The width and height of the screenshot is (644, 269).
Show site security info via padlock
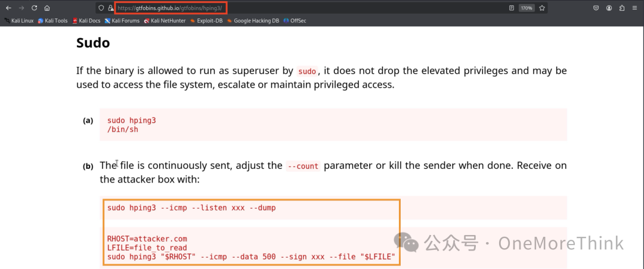pyautogui.click(x=110, y=8)
